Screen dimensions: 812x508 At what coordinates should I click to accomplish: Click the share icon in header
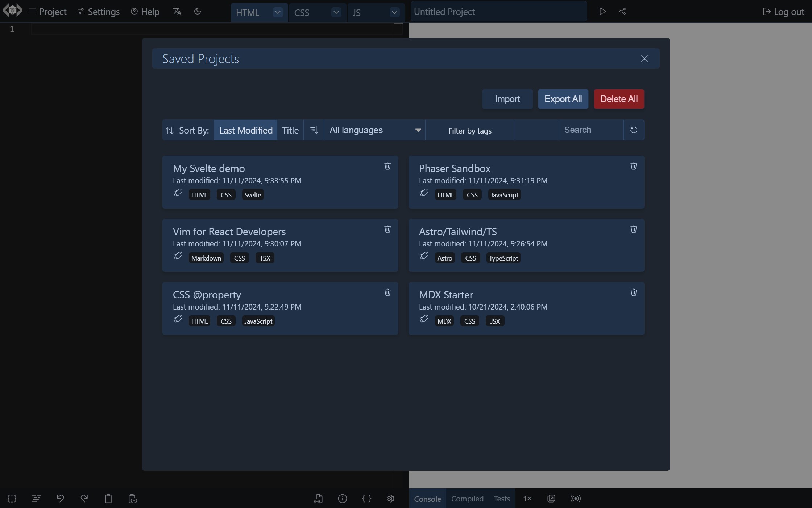[x=622, y=12]
